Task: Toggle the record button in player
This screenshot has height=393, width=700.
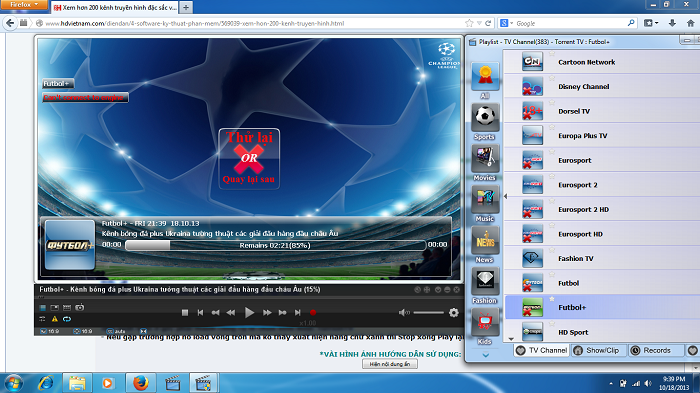Action: pos(313,313)
